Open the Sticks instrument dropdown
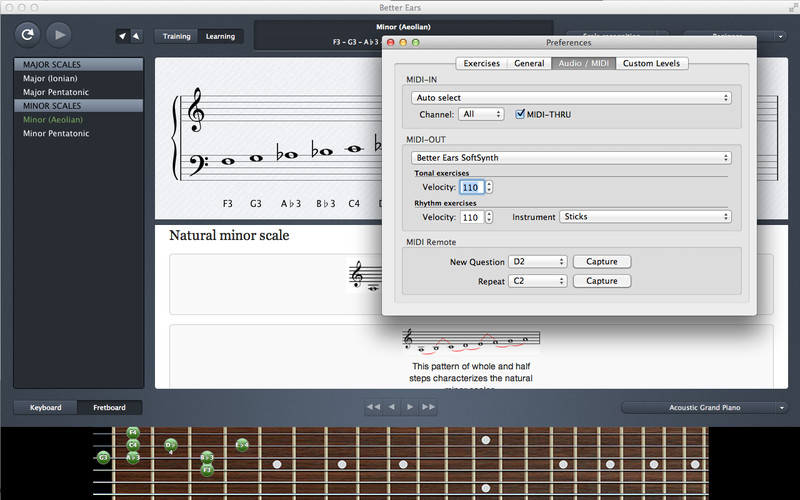This screenshot has width=800, height=500. click(645, 217)
